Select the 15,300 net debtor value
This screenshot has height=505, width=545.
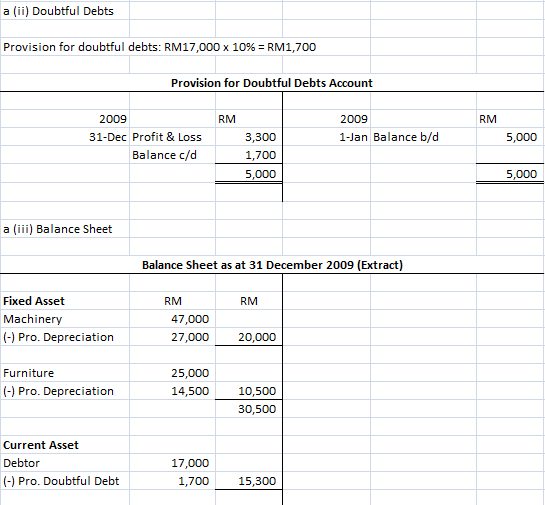point(249,481)
